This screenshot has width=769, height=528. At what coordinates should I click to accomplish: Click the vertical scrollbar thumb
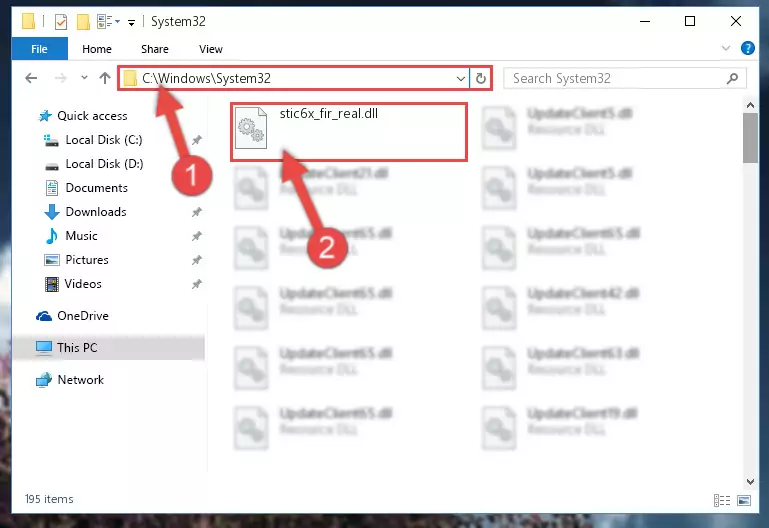coord(750,138)
